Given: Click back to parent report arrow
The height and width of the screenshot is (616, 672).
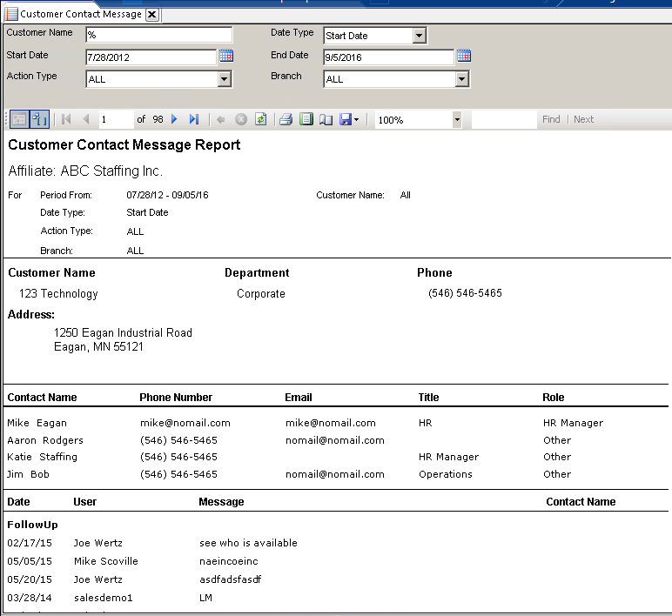Looking at the screenshot, I should coord(221,119).
